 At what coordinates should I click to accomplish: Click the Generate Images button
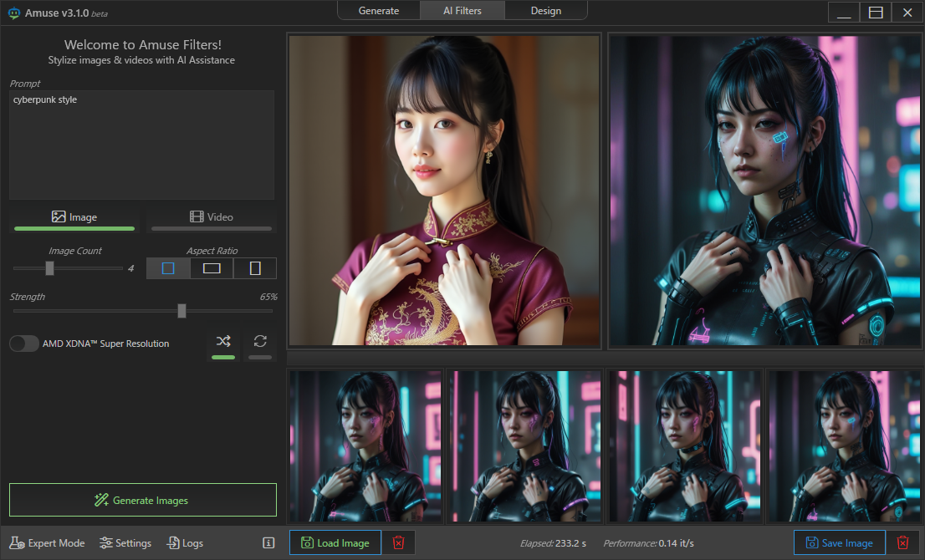click(x=143, y=500)
